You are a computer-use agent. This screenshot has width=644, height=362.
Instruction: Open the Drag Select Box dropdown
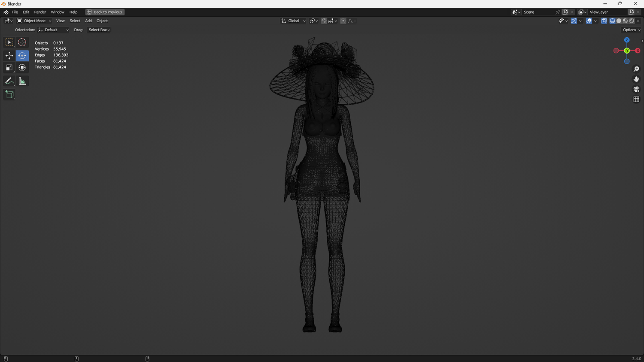(99, 30)
